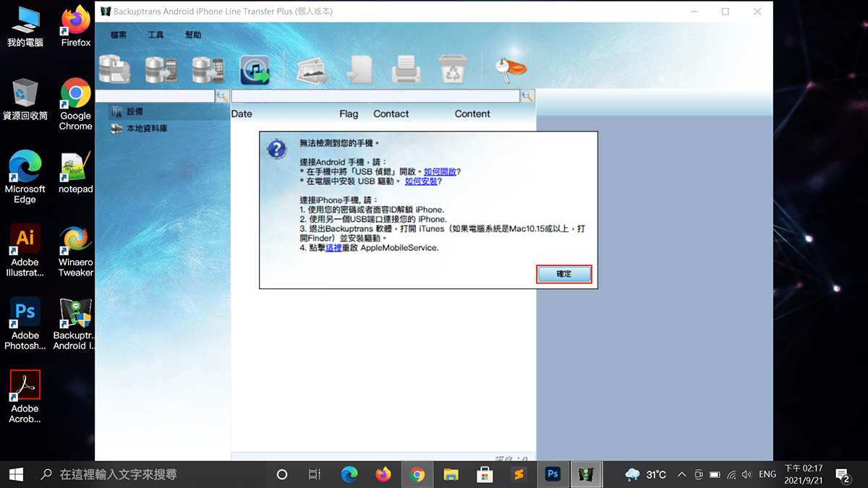Click the transfer database to Android icon

pyautogui.click(x=161, y=69)
